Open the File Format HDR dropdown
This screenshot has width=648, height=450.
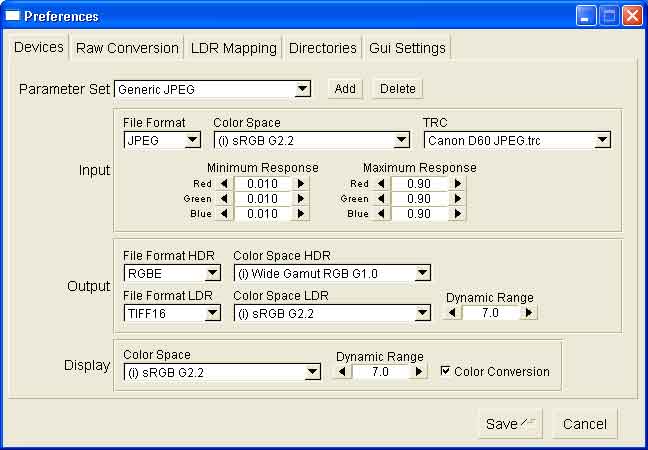(x=172, y=273)
